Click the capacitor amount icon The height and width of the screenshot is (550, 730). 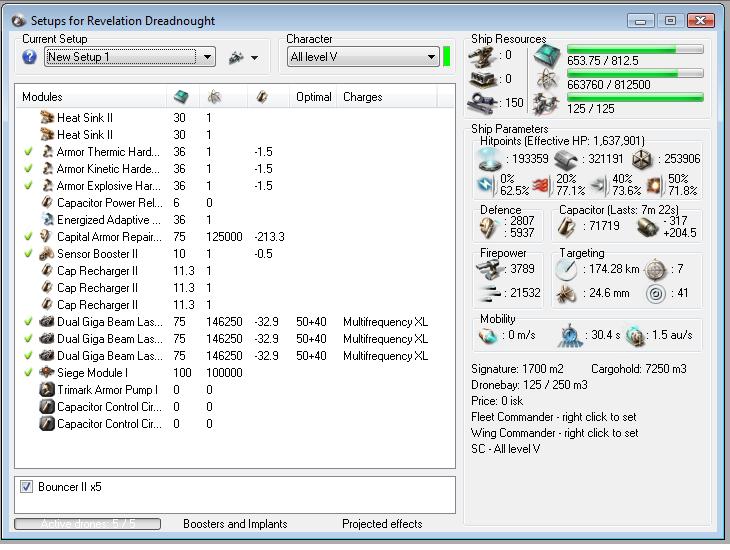pyautogui.click(x=567, y=227)
